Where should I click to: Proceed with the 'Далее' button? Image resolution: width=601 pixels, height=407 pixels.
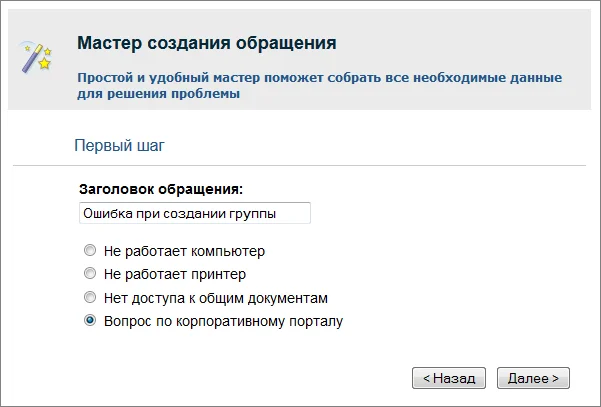click(x=533, y=378)
